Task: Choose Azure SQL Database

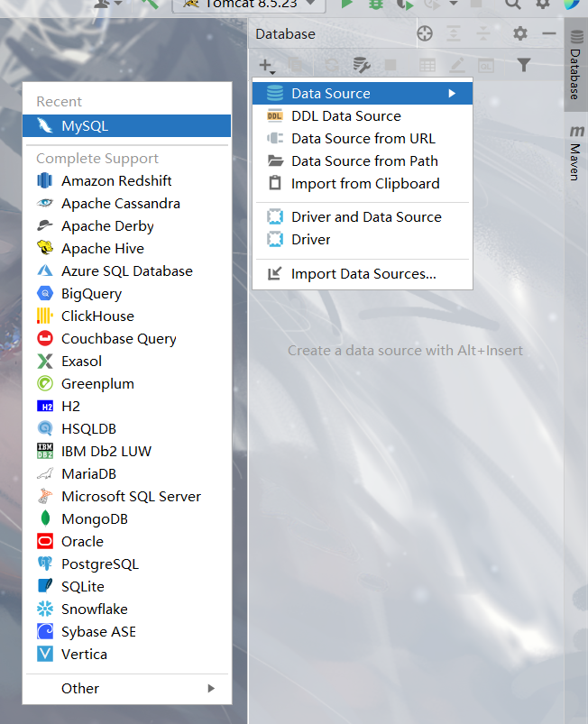Action: (126, 271)
